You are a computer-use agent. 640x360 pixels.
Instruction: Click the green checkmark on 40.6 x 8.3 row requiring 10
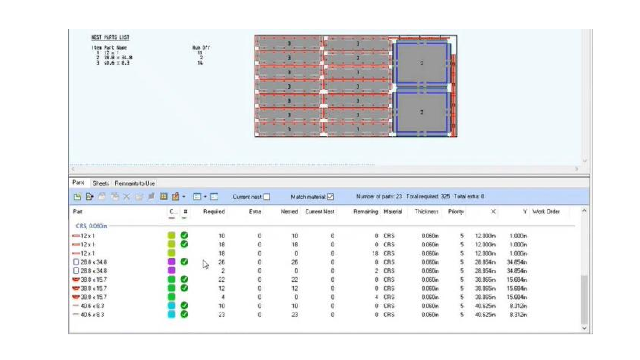(x=184, y=306)
